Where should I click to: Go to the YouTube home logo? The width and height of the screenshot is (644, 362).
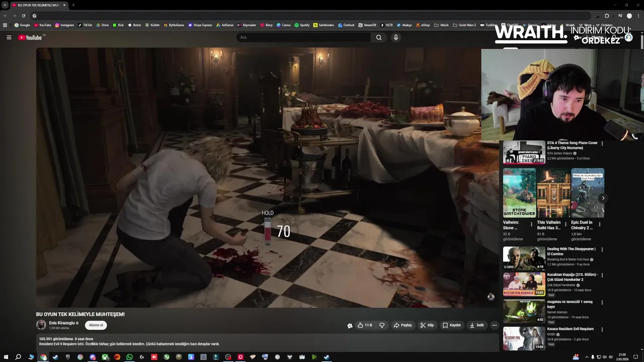coord(30,38)
